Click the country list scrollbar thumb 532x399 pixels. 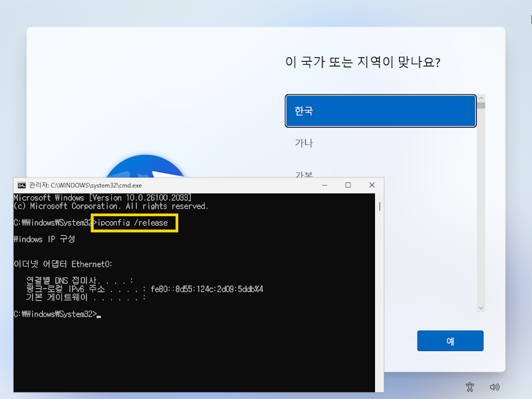(x=481, y=106)
